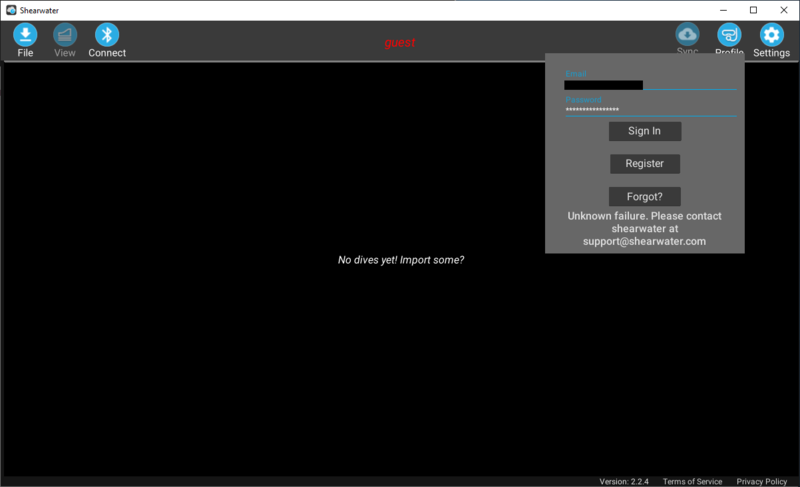Image resolution: width=800 pixels, height=487 pixels.
Task: Open Settings via the gear icon
Action: [x=771, y=35]
